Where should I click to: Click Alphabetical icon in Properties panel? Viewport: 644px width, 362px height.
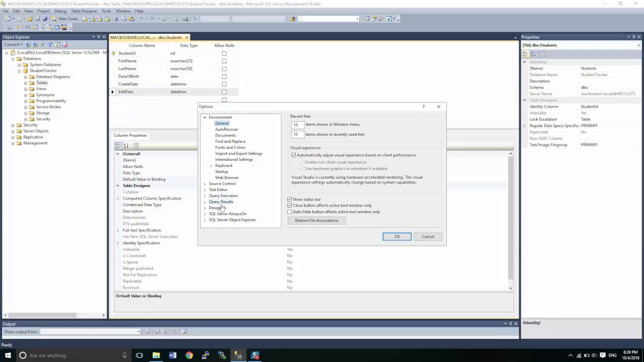pos(534,54)
